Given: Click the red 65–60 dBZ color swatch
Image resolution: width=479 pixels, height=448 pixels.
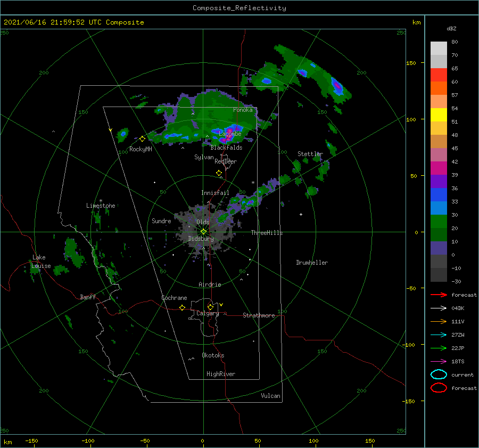Looking at the screenshot, I should pyautogui.click(x=439, y=75).
